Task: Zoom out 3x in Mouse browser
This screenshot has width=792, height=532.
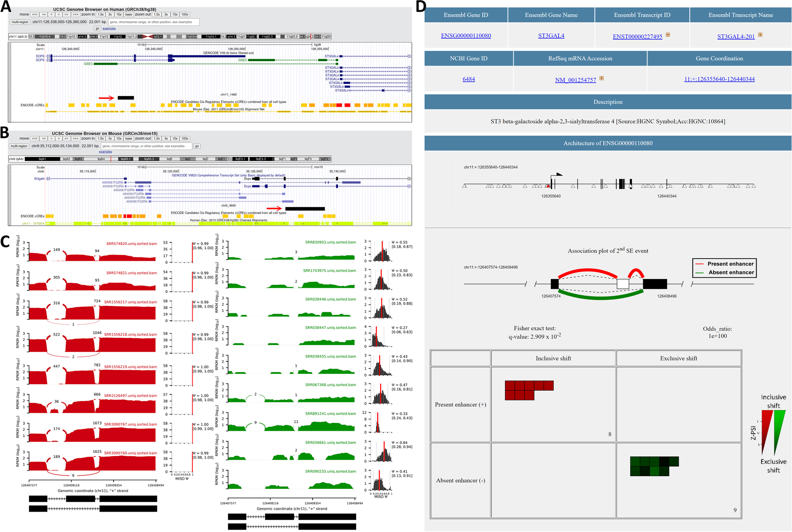Action: 166,138
